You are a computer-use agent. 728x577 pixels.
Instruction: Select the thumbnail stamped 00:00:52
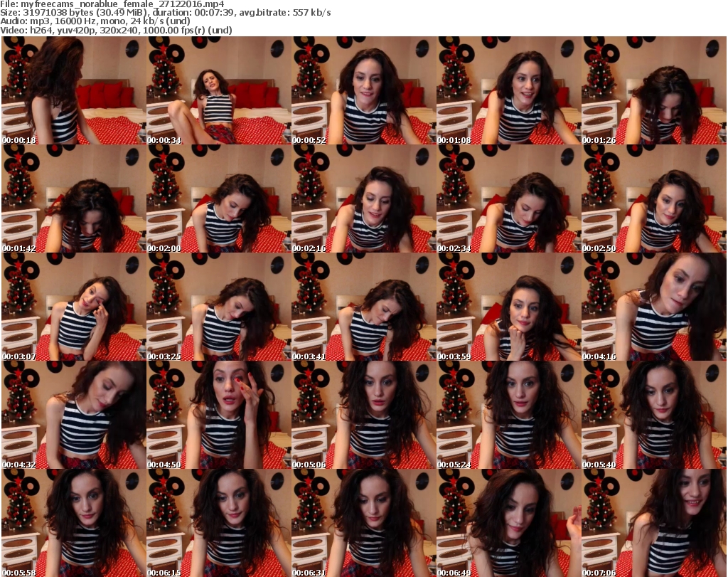[x=363, y=90]
